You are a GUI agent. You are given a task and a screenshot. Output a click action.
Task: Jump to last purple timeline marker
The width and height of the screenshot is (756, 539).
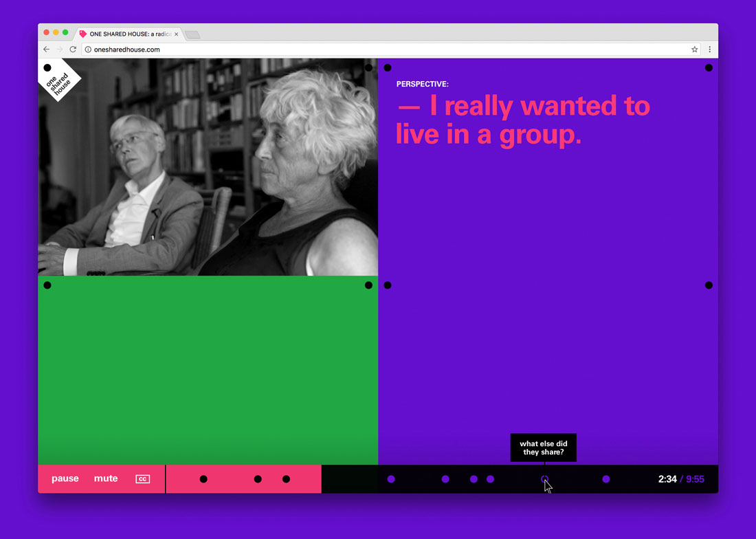606,478
